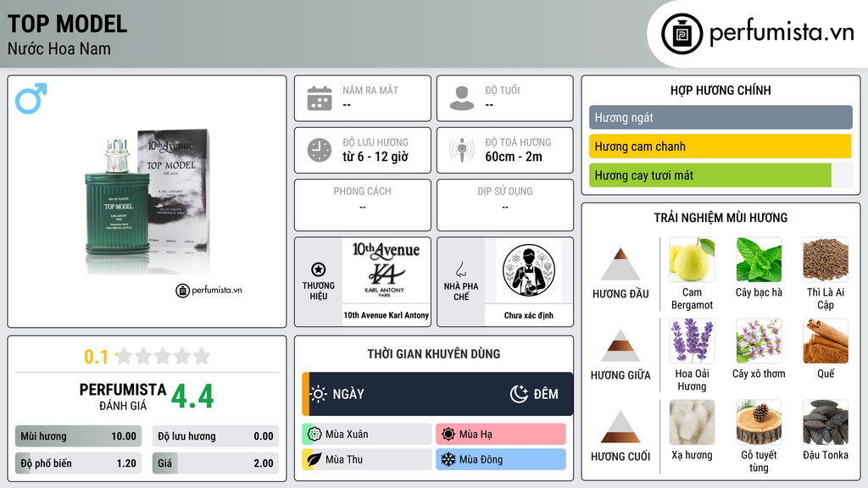Click the 10th Avenue Karl Antony brand name

(386, 315)
